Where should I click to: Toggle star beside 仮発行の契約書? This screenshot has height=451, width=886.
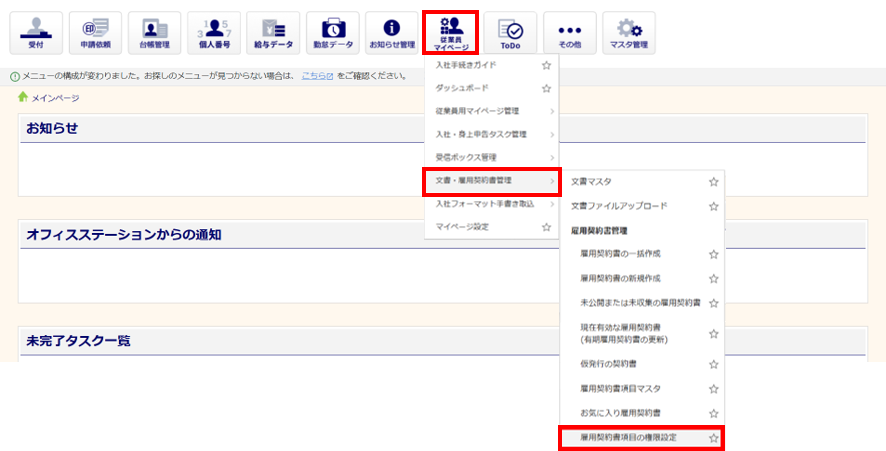pyautogui.click(x=714, y=365)
